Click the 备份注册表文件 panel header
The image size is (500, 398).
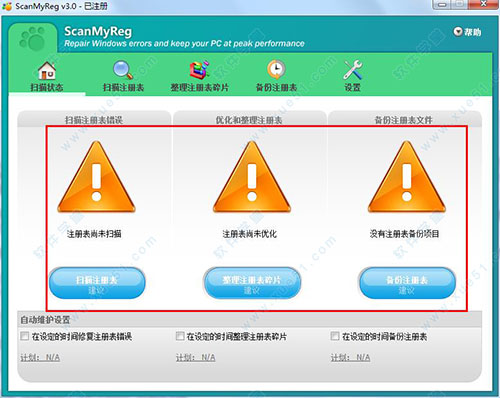click(404, 120)
